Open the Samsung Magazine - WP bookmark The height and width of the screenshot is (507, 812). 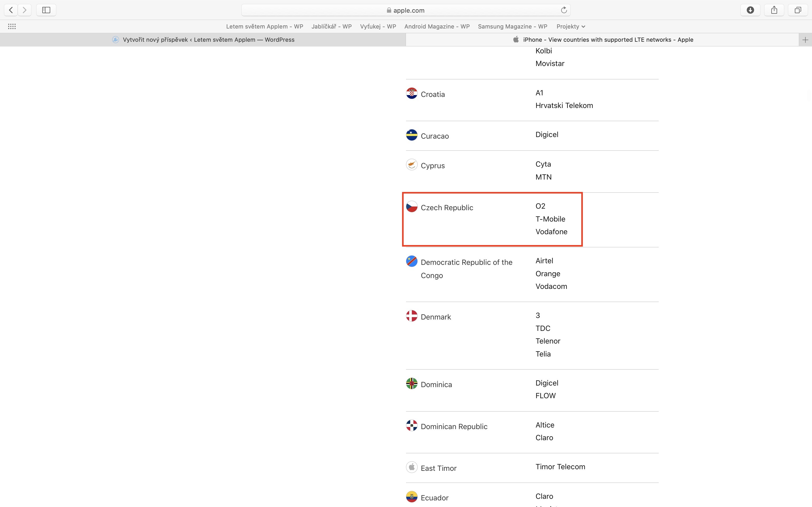point(512,26)
